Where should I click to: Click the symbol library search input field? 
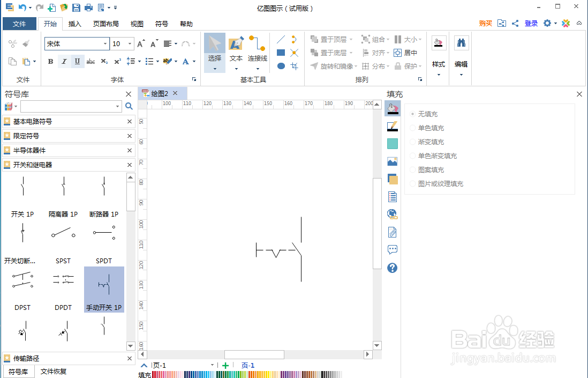coord(68,107)
